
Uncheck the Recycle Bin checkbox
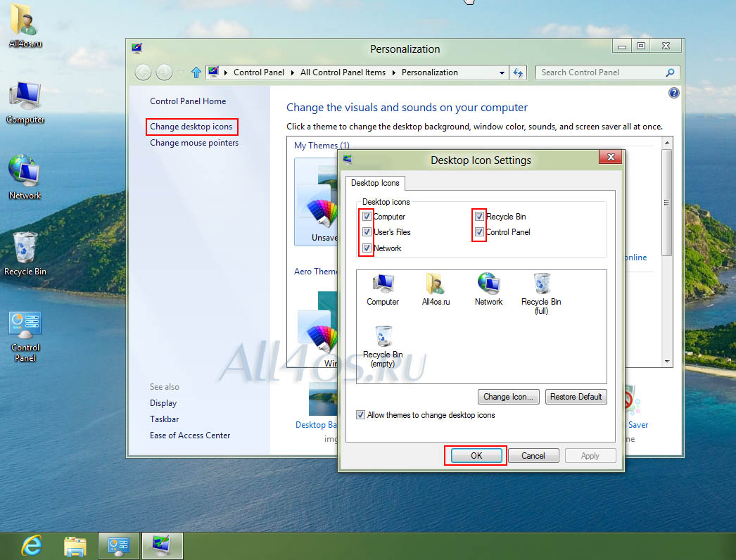(478, 217)
